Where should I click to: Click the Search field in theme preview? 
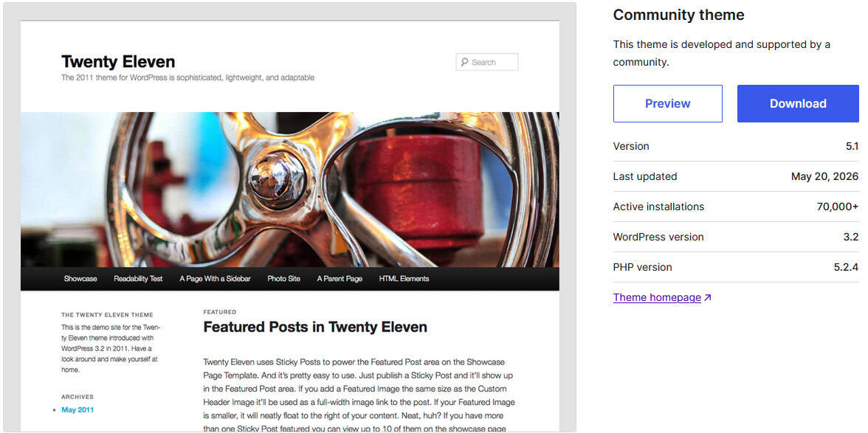[x=487, y=62]
